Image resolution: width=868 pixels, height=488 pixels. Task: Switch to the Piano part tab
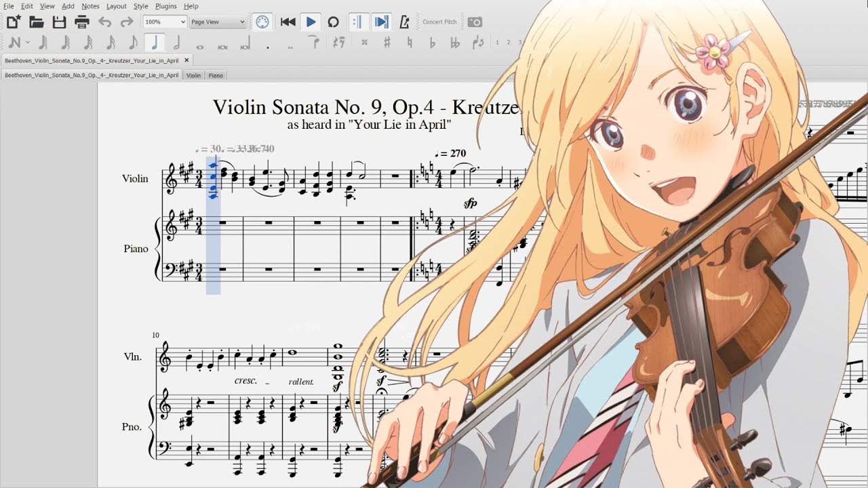(216, 75)
